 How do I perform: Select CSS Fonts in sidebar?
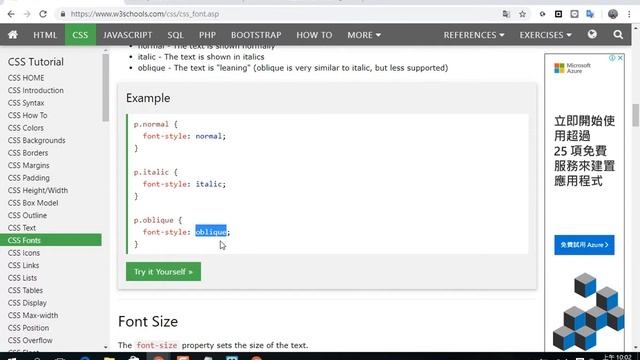click(x=51, y=240)
